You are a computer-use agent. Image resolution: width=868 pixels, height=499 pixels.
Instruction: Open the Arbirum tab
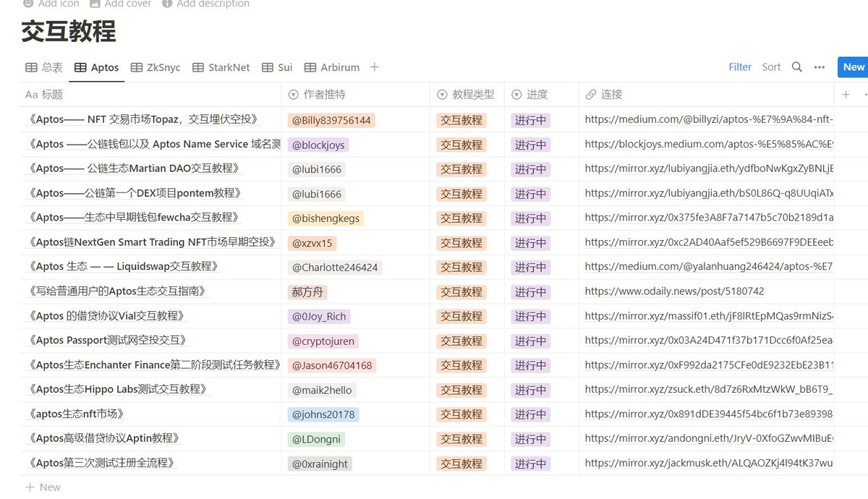click(331, 67)
